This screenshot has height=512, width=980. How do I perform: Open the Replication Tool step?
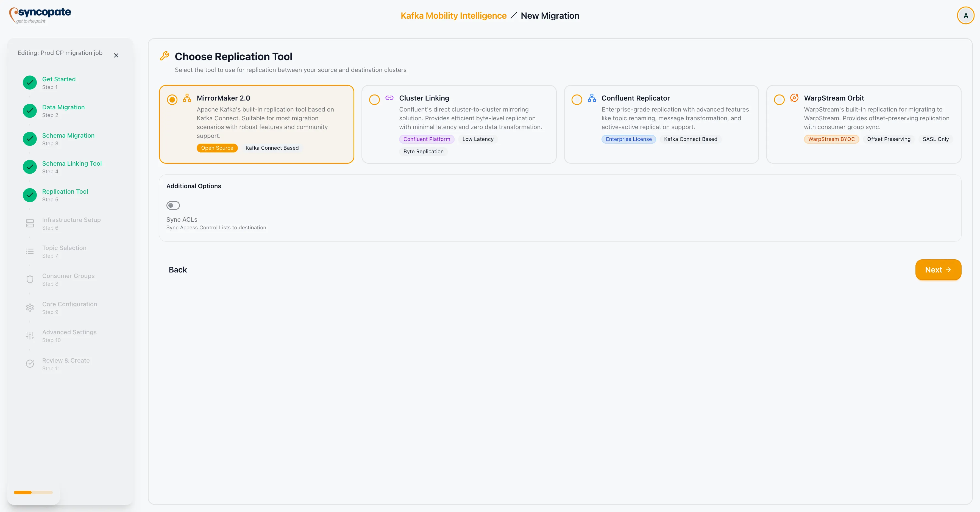pos(65,195)
